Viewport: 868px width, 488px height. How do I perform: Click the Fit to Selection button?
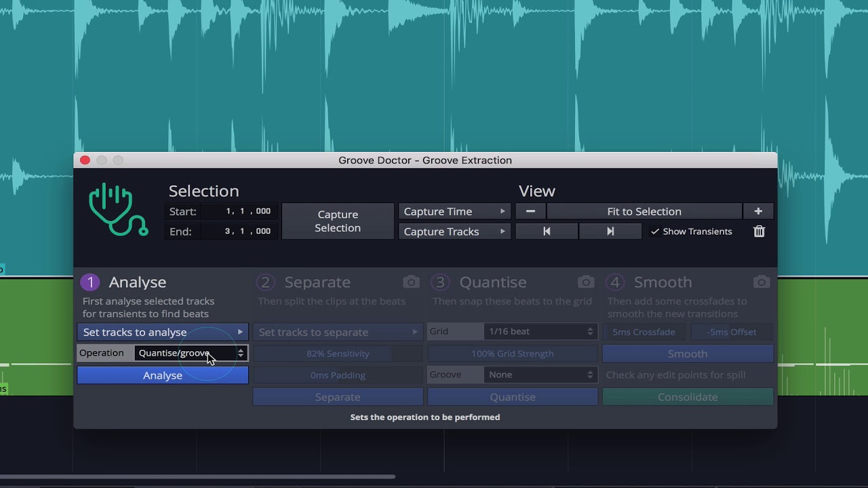[644, 211]
